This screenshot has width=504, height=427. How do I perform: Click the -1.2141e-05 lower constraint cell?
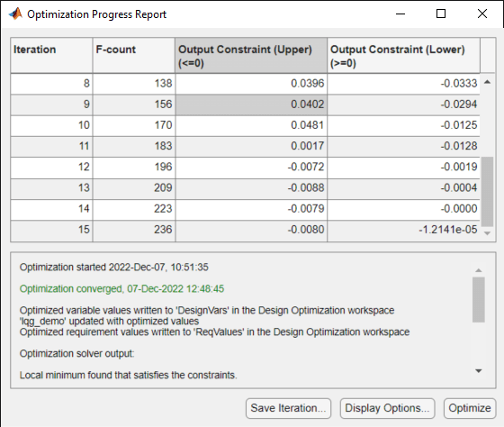click(x=404, y=230)
